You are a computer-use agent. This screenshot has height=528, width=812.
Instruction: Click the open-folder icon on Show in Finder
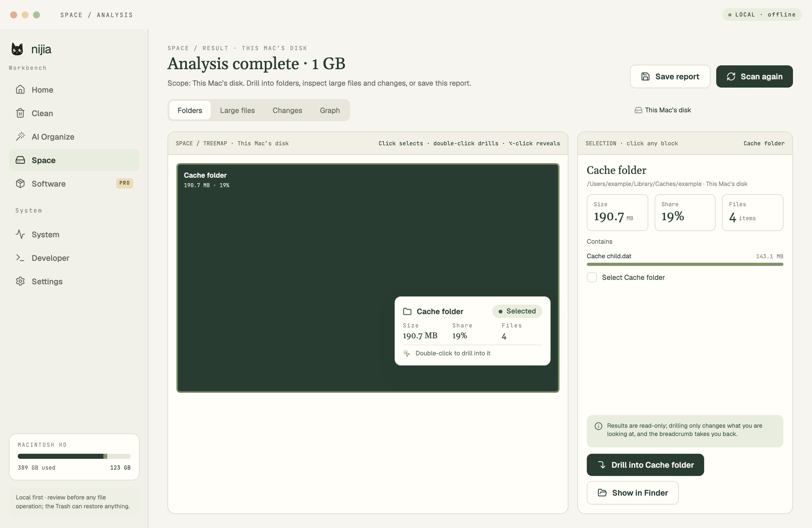coord(602,493)
